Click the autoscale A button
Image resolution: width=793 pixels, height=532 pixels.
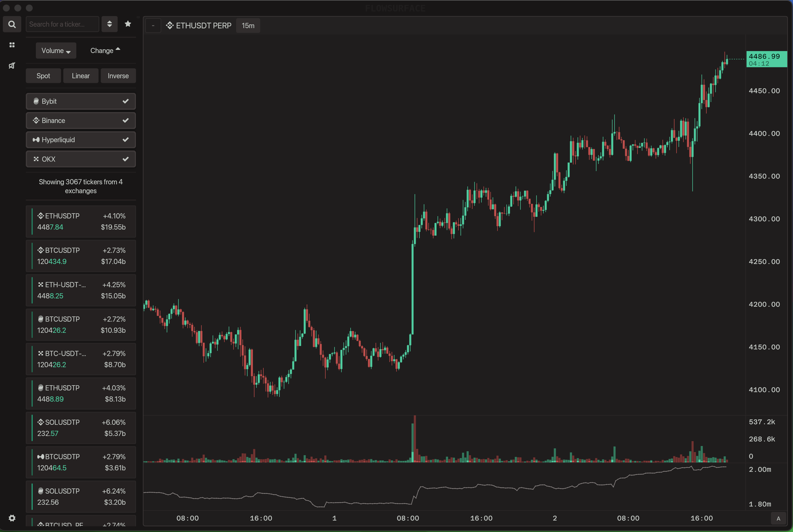[778, 519]
